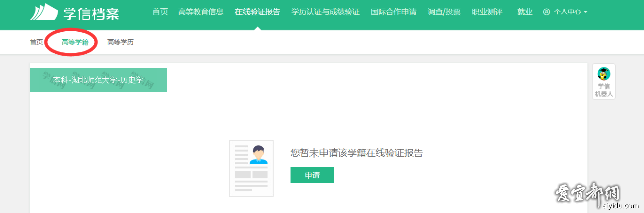Image resolution: width=644 pixels, height=213 pixels.
Task: Click 首页 in the sub-navigation breadcrumb
Action: pyautogui.click(x=36, y=42)
